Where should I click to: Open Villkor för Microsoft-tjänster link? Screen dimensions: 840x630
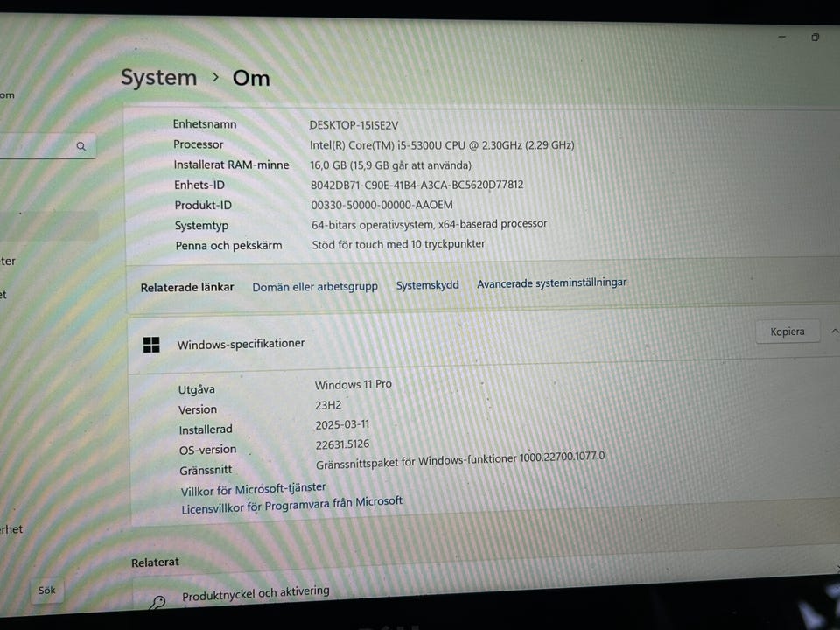tap(253, 489)
